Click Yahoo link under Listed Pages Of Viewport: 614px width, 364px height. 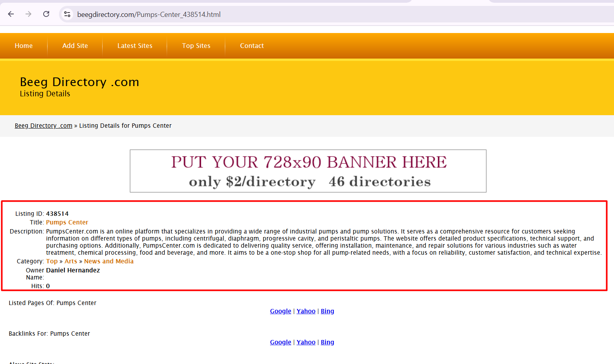coord(306,311)
